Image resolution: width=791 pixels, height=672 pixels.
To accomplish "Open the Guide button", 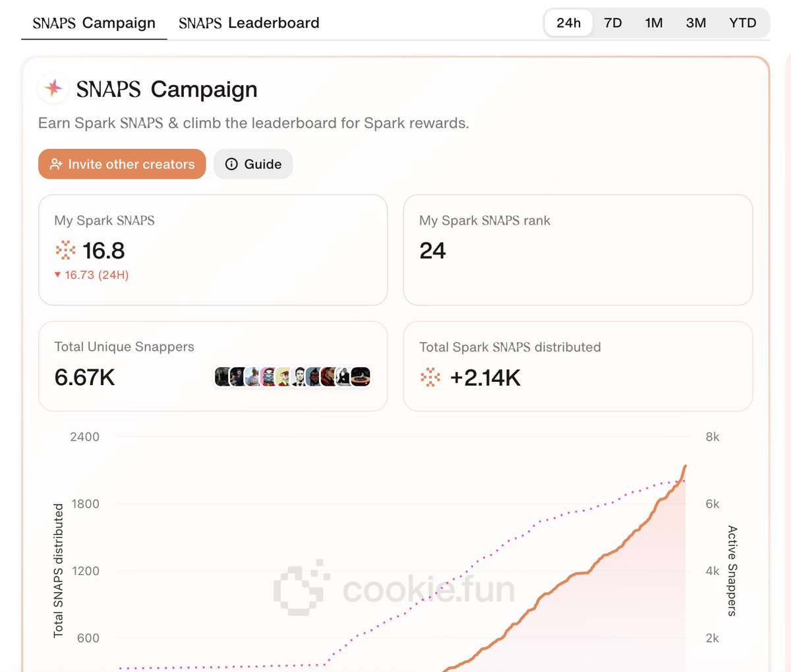I will click(x=253, y=164).
